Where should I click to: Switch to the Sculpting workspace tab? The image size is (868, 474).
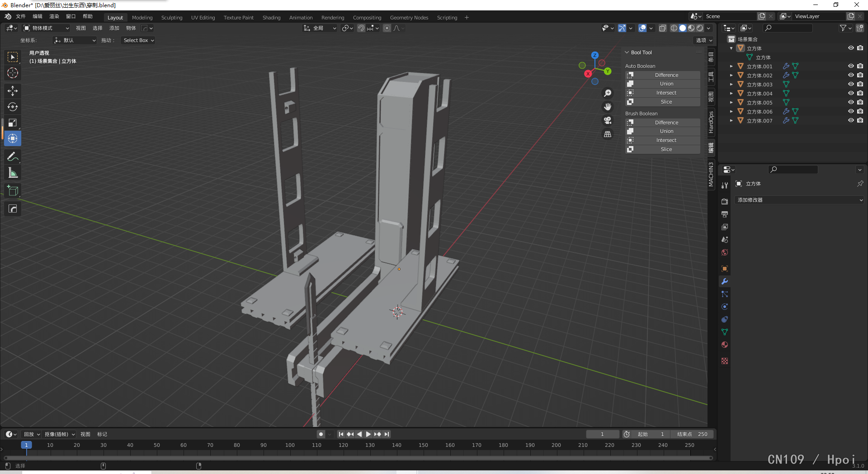(172, 18)
